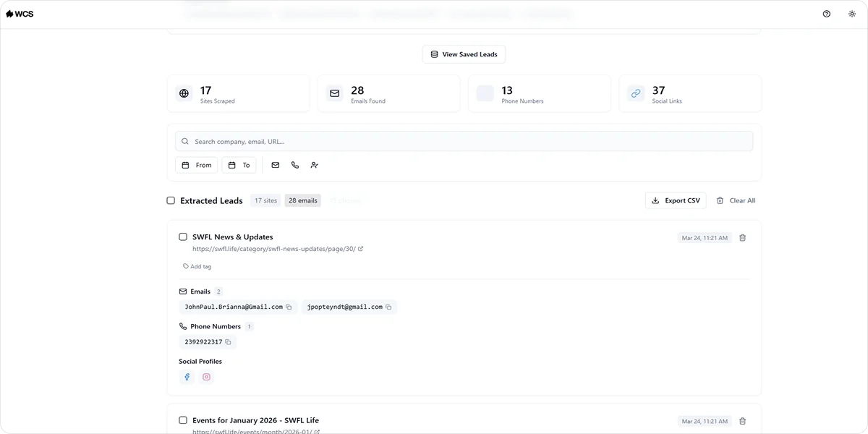Click the Mar 24, 11:21 AM timestamp of SWFL News
The height and width of the screenshot is (434, 868).
[x=705, y=238]
